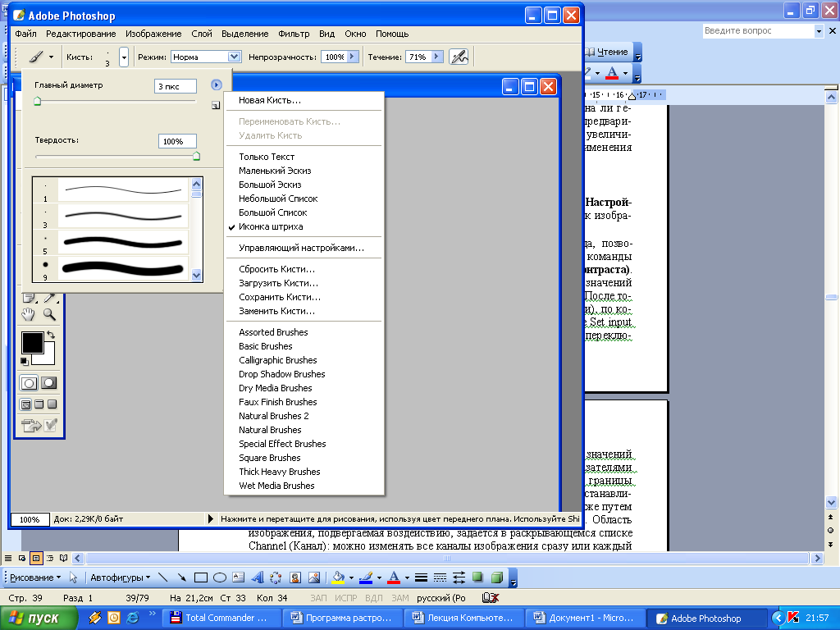Image resolution: width=840 pixels, height=630 pixels.
Task: Insert text box icon in Word
Action: click(x=239, y=577)
